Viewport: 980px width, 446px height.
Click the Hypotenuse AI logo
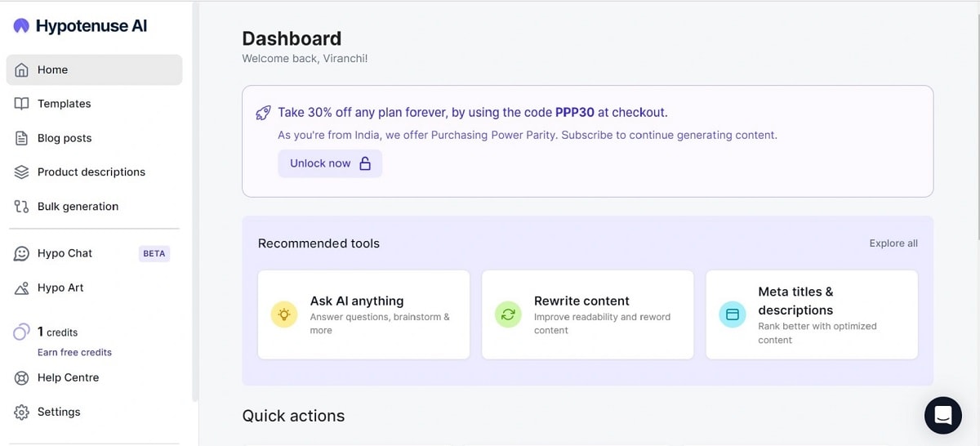[x=80, y=26]
